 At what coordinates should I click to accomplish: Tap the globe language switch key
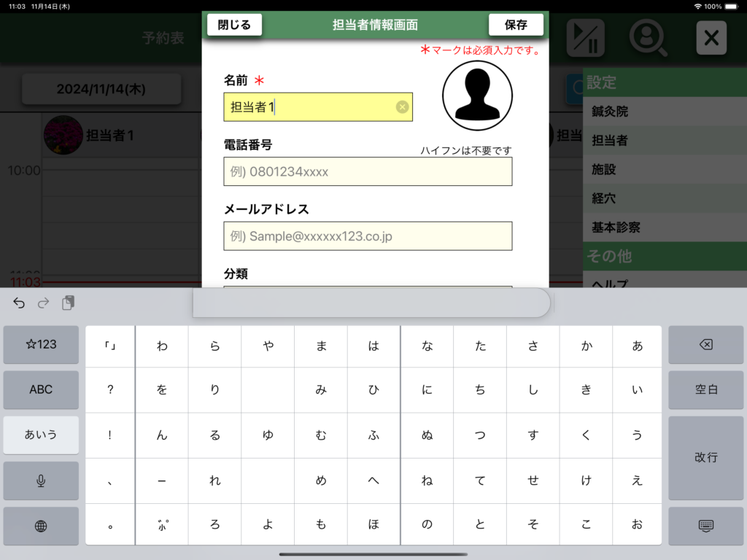coord(41,526)
